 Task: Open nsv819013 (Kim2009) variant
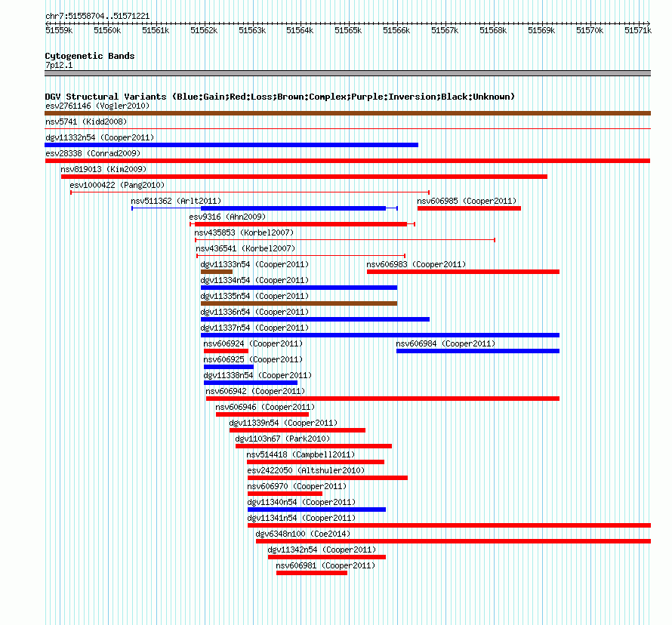point(103,169)
